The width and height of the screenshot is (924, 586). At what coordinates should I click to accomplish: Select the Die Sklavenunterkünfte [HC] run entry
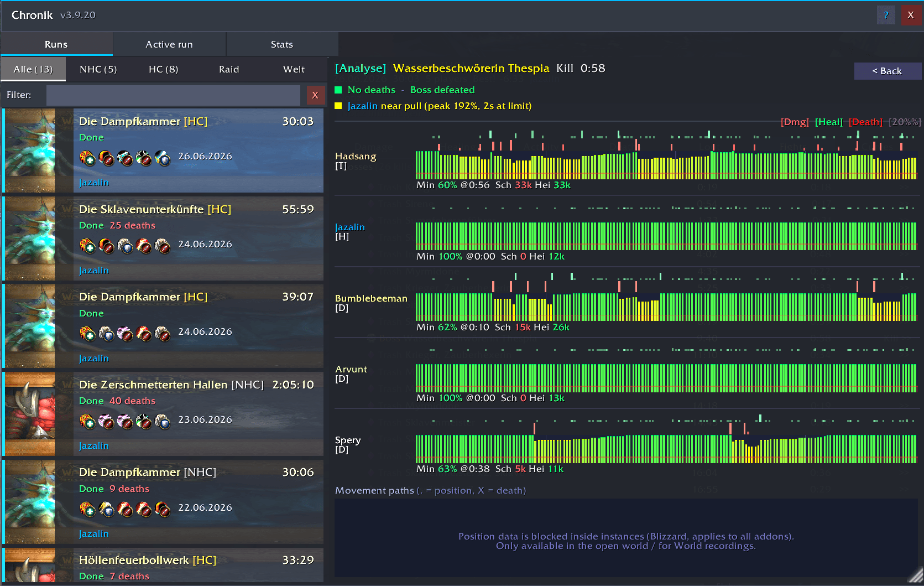[163, 238]
